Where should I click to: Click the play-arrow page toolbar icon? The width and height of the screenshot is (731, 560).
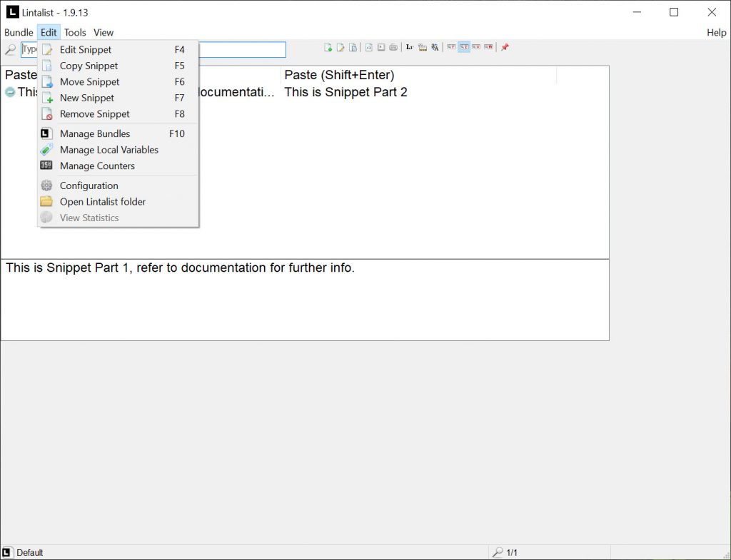coord(381,47)
